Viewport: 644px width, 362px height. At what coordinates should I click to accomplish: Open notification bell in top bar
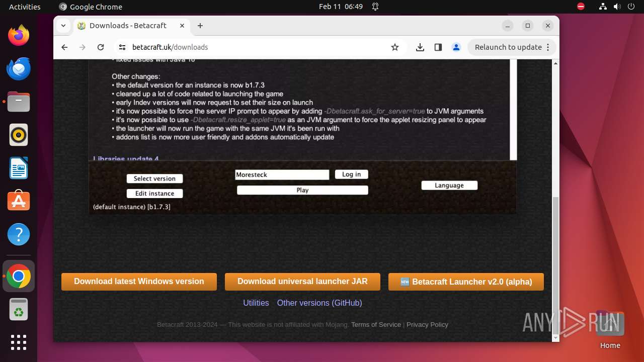pos(375,7)
